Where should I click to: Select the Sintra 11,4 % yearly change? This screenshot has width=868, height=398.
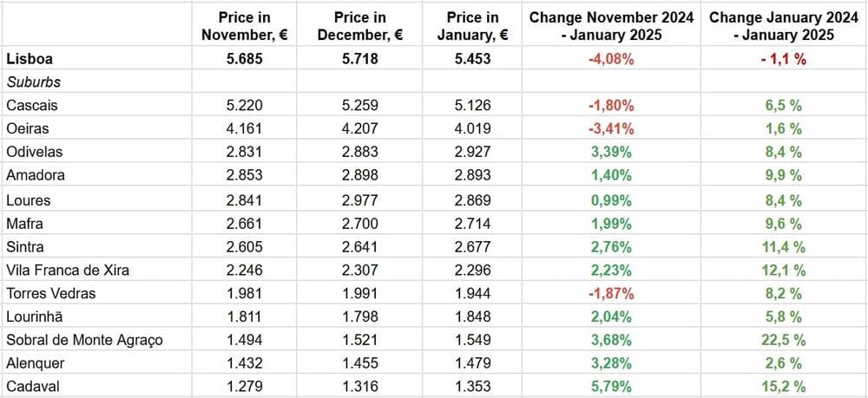coord(783,246)
